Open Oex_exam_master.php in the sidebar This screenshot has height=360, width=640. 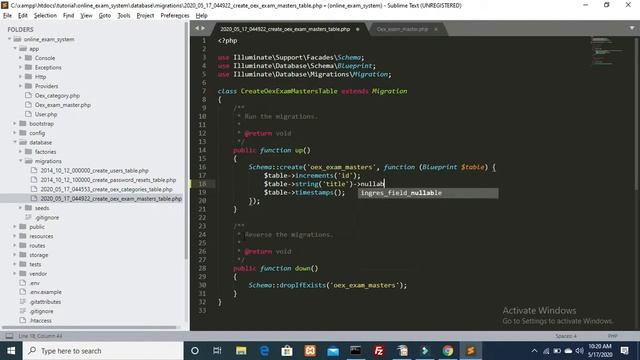pyautogui.click(x=62, y=105)
